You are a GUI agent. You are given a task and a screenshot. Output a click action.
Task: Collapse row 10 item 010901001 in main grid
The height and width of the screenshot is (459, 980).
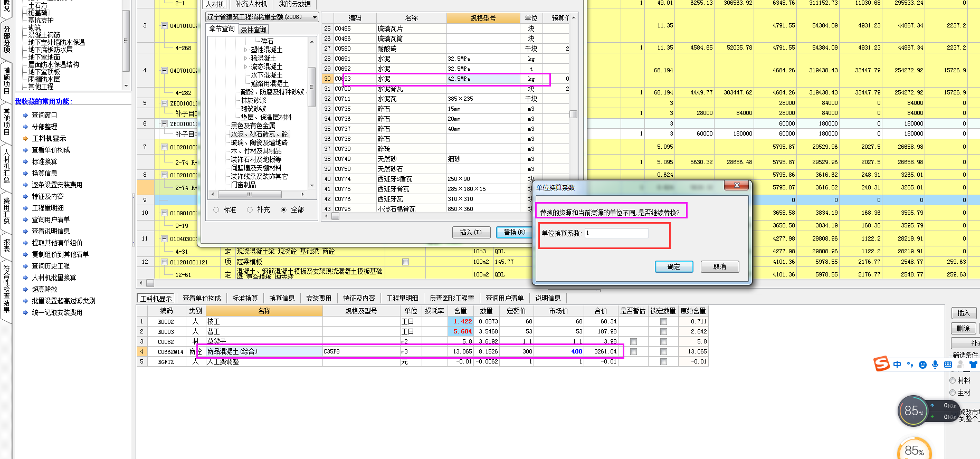[164, 213]
